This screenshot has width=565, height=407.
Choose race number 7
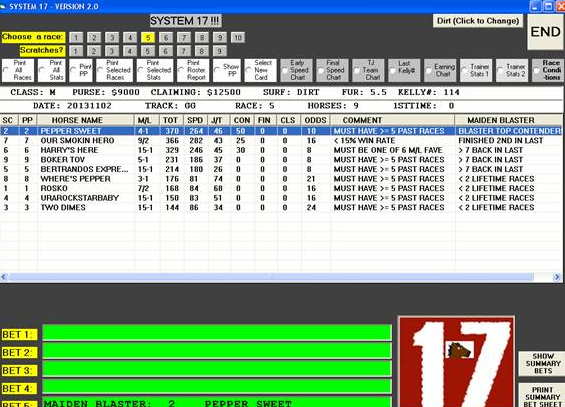pos(184,37)
